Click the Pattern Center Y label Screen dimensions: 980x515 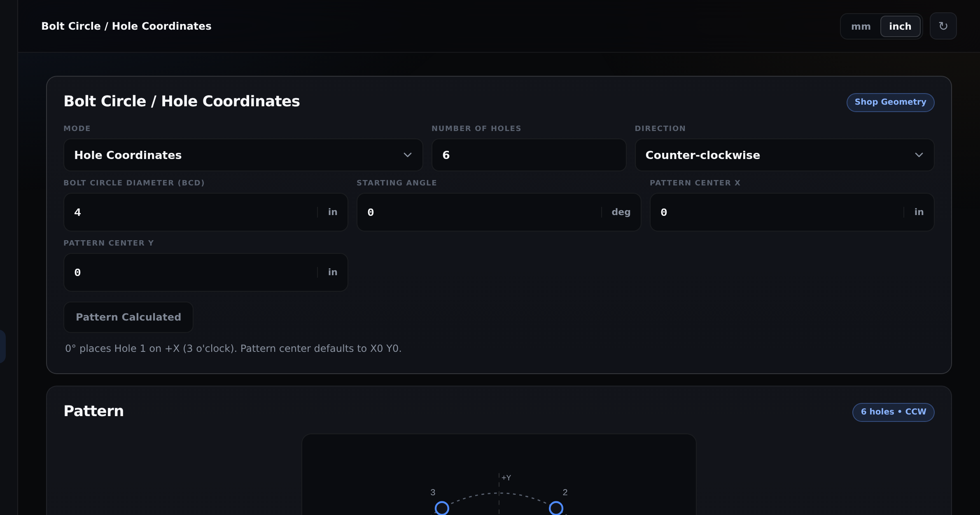click(x=109, y=243)
